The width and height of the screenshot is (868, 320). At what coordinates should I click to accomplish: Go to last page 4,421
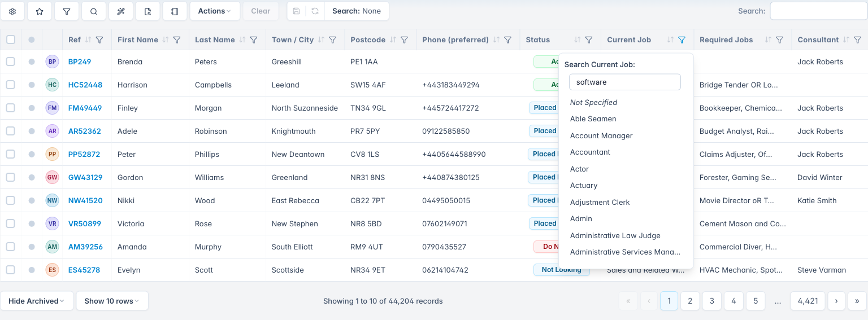point(808,301)
